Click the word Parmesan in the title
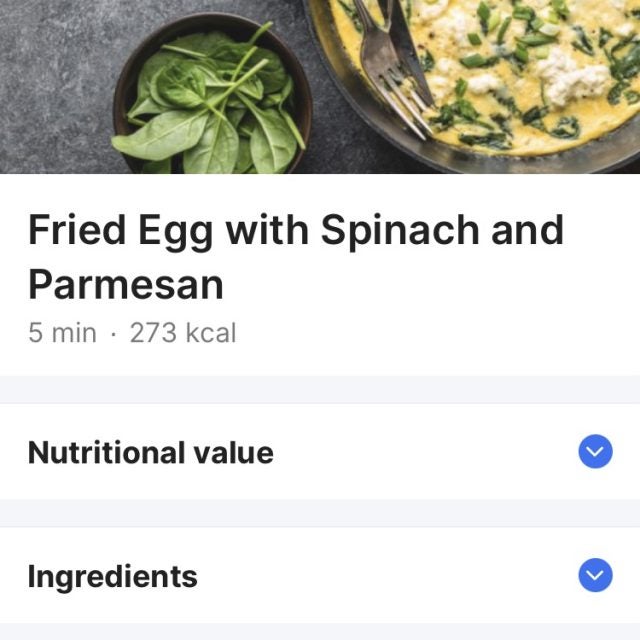 click(125, 285)
